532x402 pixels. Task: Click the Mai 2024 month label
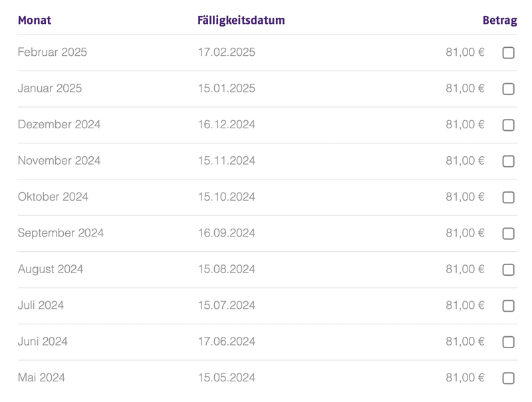pyautogui.click(x=41, y=378)
